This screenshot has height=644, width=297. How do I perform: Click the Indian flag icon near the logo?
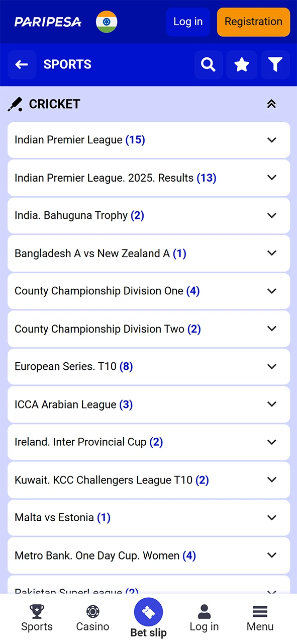(x=106, y=22)
